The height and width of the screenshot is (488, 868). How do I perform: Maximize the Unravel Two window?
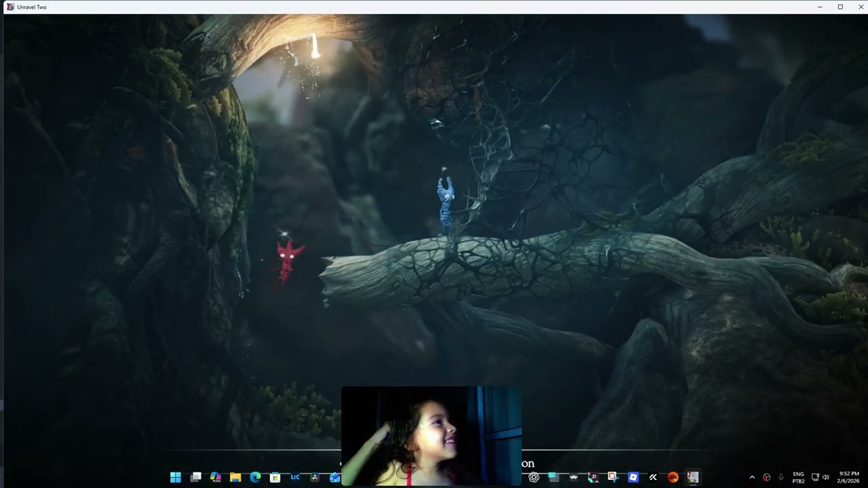click(840, 7)
